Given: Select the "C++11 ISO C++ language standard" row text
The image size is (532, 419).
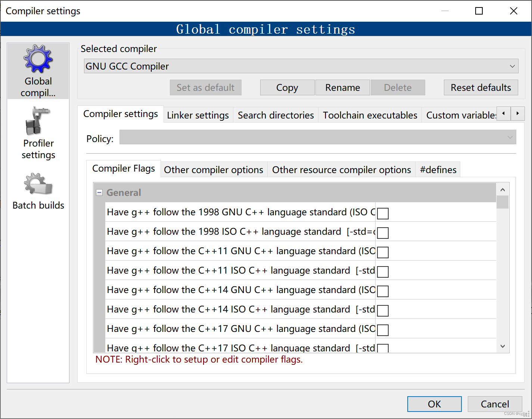Looking at the screenshot, I should click(241, 270).
